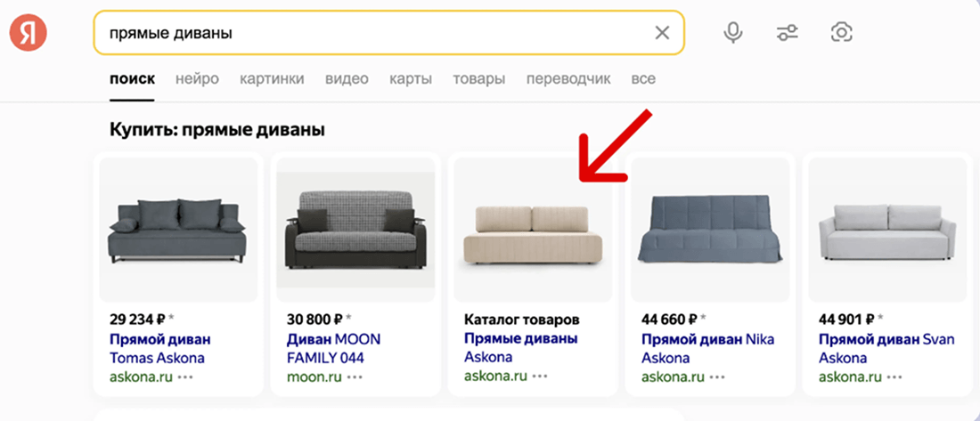Clear the search query text
The width and height of the screenshot is (980, 421).
pos(662,33)
